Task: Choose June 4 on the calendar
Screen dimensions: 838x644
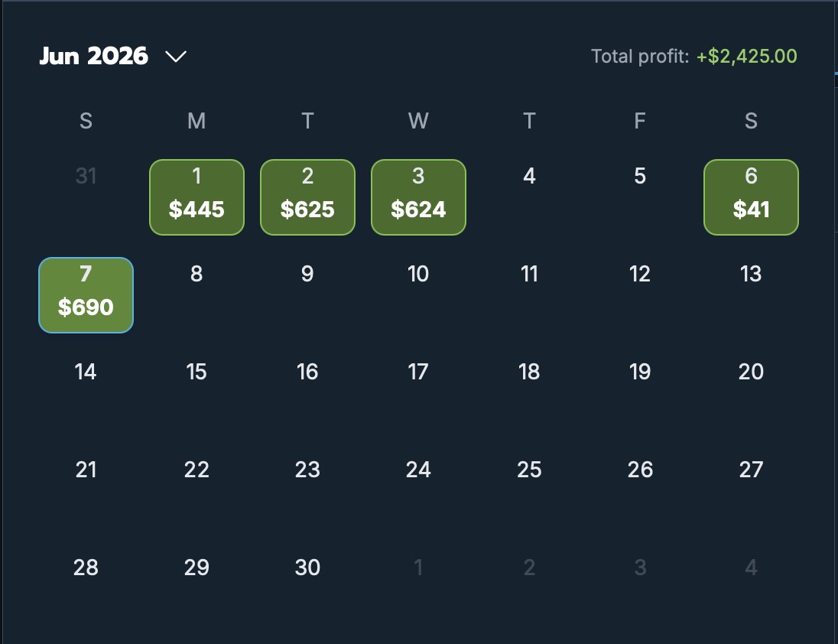Action: (x=529, y=176)
